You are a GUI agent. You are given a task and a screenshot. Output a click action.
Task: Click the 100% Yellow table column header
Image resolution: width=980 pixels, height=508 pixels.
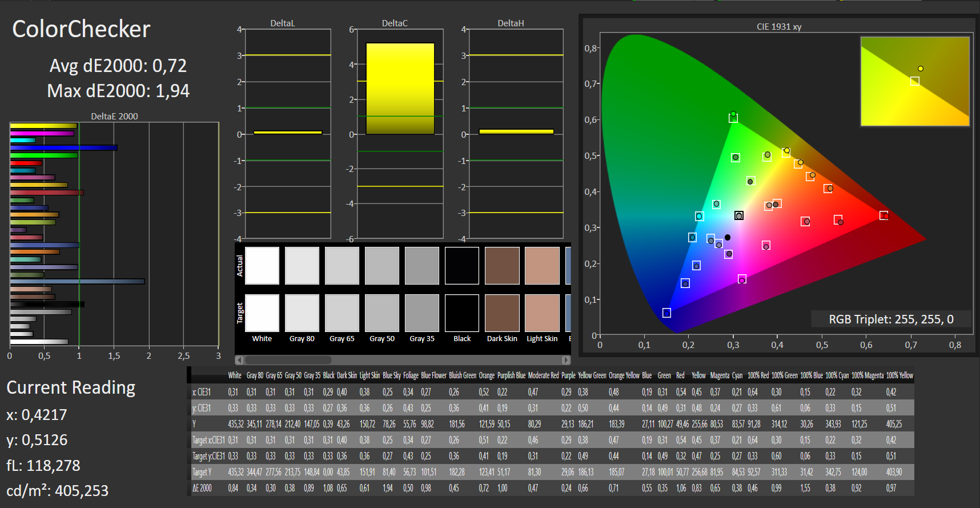899,375
